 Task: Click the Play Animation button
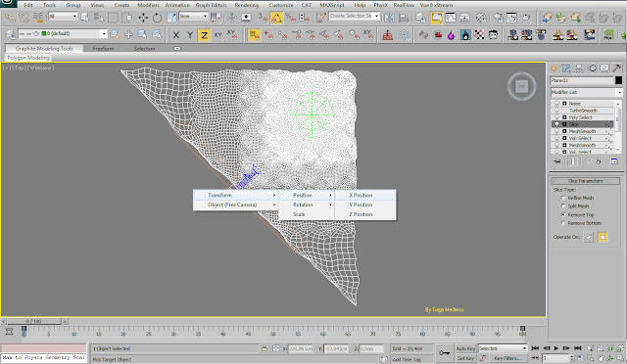coord(556,348)
